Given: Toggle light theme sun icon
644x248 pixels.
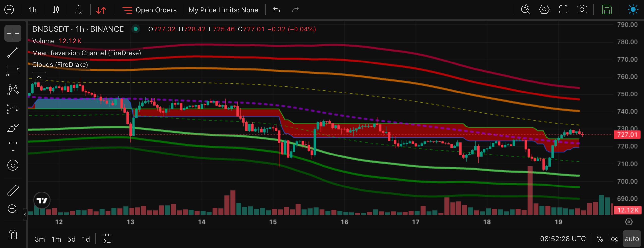Looking at the screenshot, I should 633,10.
